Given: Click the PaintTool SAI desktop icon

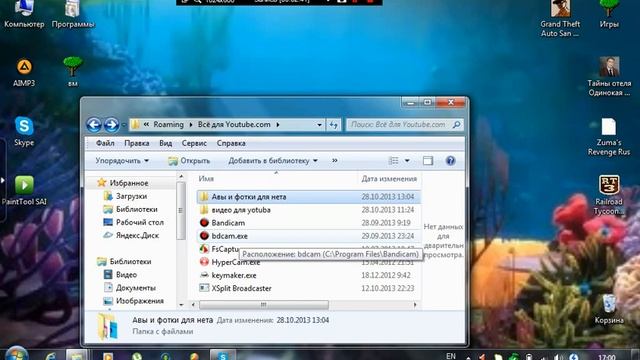Looking at the screenshot, I should 24,190.
